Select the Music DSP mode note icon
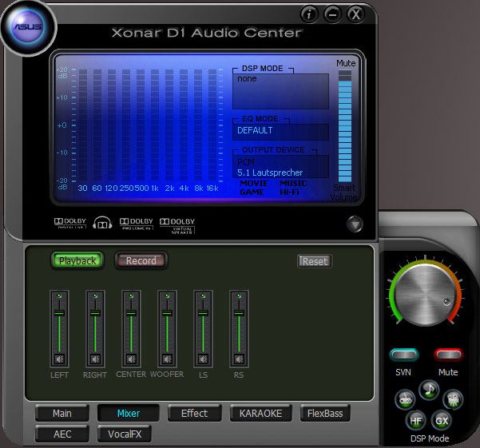Image resolution: width=480 pixels, height=448 pixels. point(429,390)
